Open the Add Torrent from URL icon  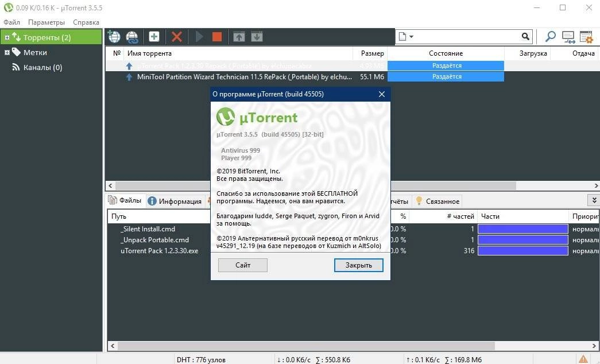click(132, 36)
